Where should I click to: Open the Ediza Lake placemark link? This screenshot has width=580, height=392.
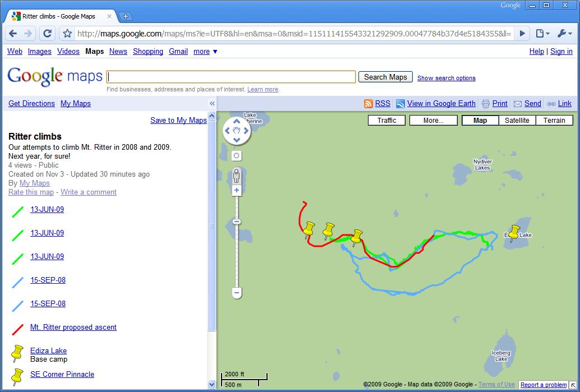(x=48, y=351)
